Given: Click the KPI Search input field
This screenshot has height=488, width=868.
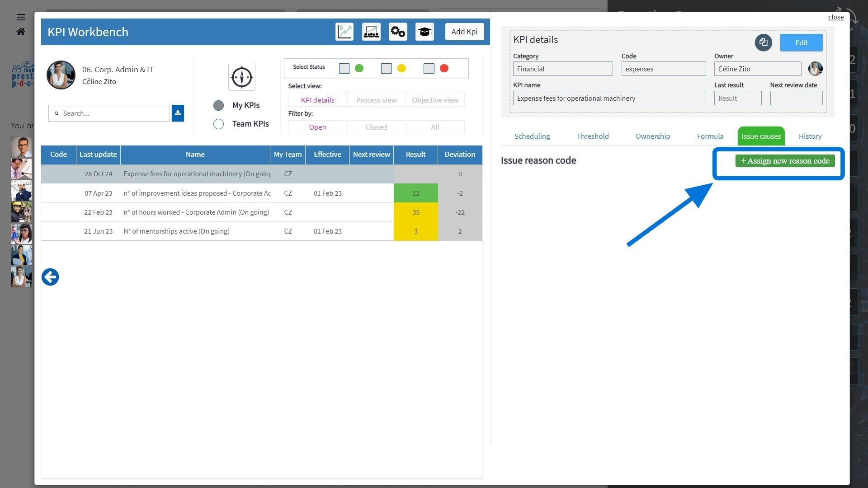Looking at the screenshot, I should pos(109,113).
